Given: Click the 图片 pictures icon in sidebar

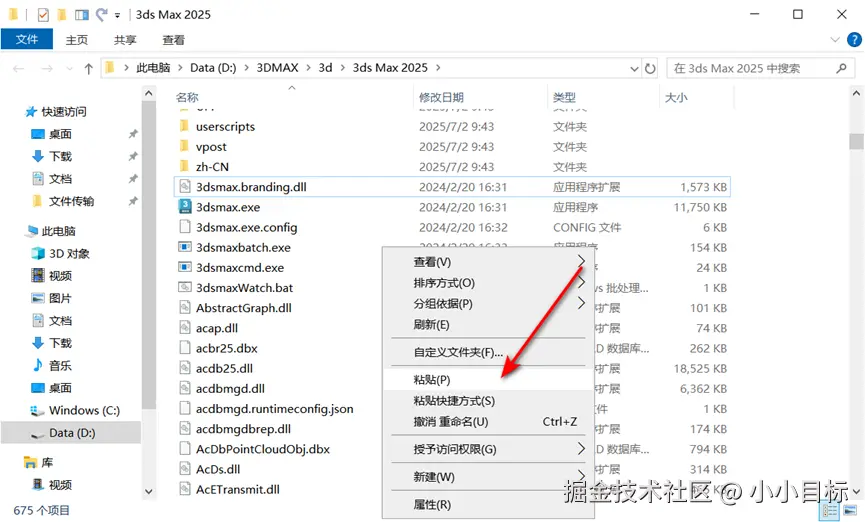Looking at the screenshot, I should (38, 298).
